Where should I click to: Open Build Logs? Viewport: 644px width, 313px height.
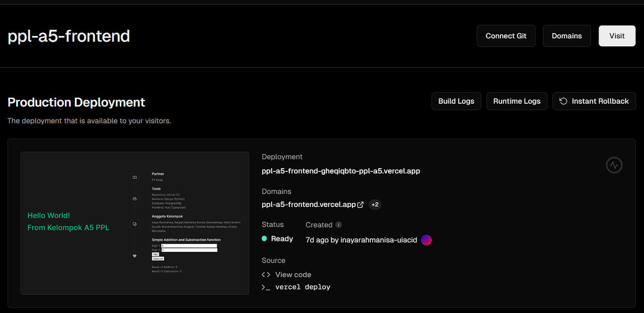tap(456, 101)
